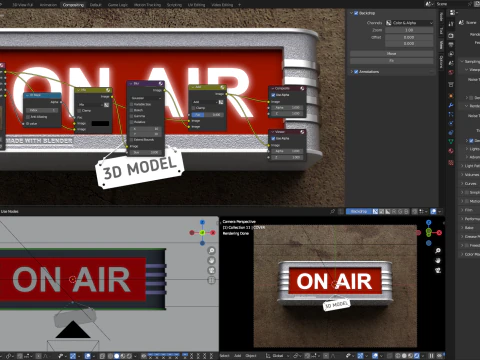Viewport: 480px width, 360px height.
Task: Toggle Use Alpha on the Composite node
Action: click(273, 95)
